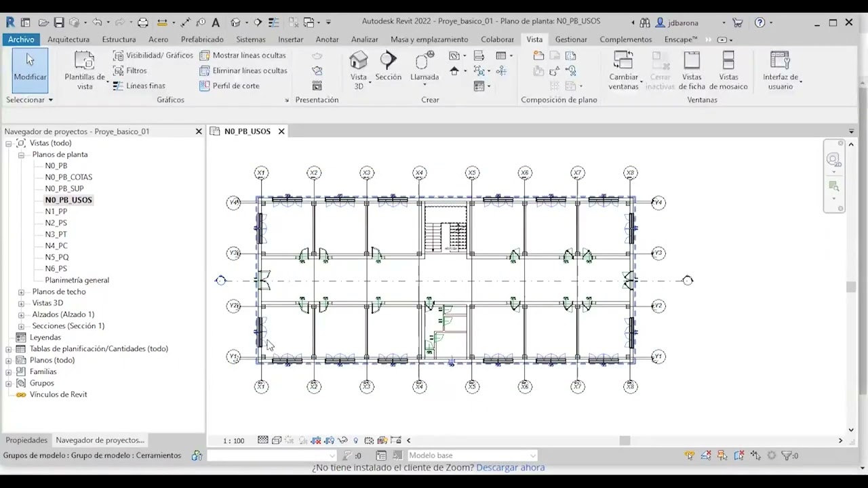The height and width of the screenshot is (488, 868).
Task: Open N0_PB_COTAS view in browser
Action: (68, 178)
